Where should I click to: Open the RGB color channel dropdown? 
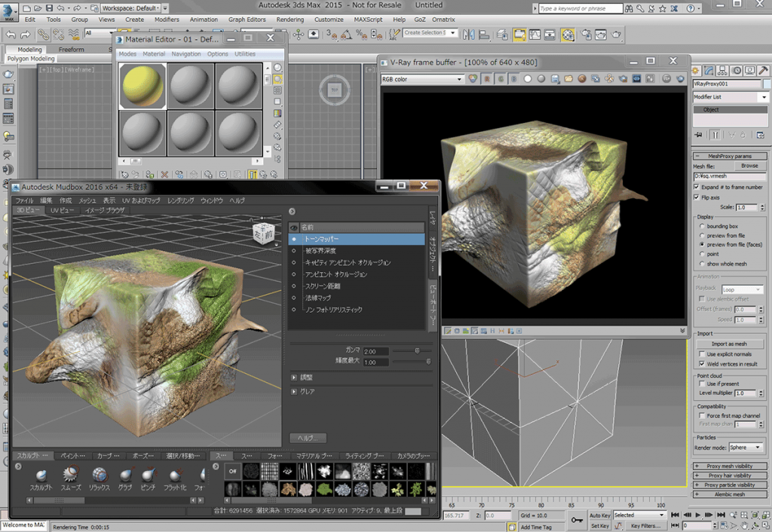pyautogui.click(x=422, y=79)
